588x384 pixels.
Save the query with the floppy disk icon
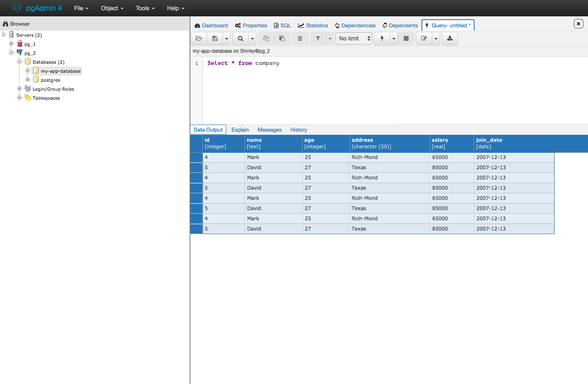tap(215, 38)
